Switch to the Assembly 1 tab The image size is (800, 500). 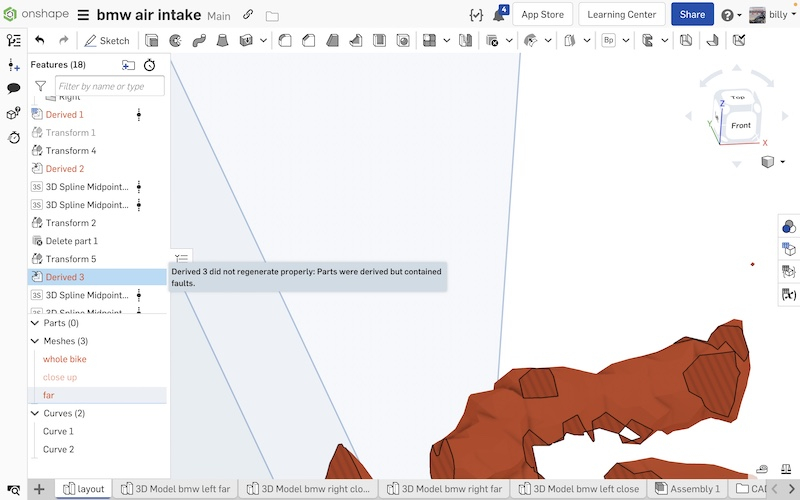click(x=687, y=489)
